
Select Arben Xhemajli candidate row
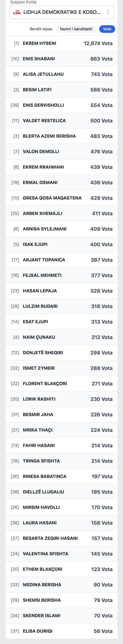(61, 214)
